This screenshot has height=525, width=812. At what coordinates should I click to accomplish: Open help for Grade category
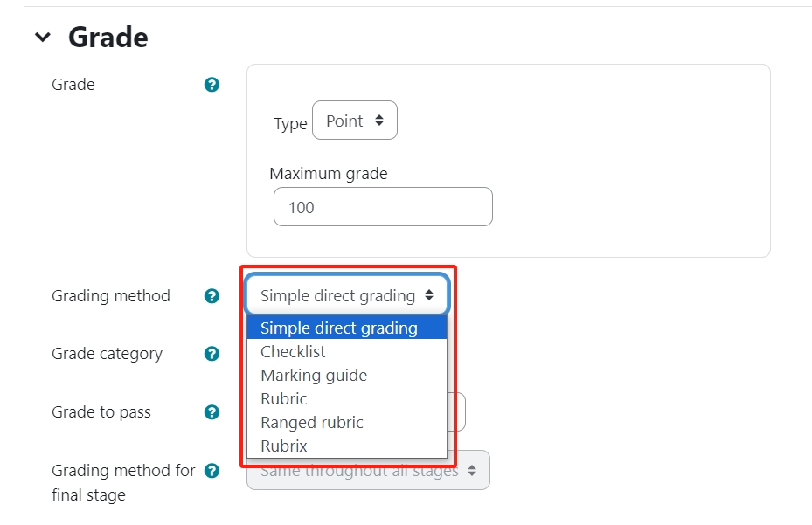click(x=210, y=354)
